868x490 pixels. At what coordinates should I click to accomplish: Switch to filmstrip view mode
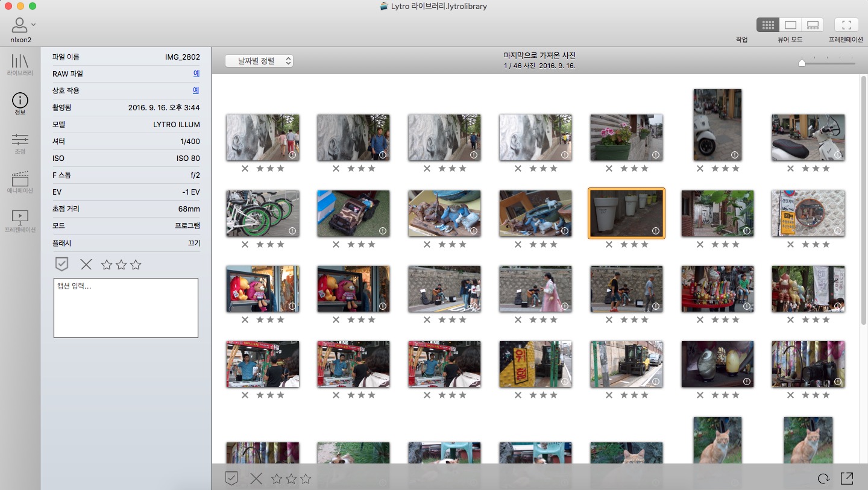[x=813, y=25]
